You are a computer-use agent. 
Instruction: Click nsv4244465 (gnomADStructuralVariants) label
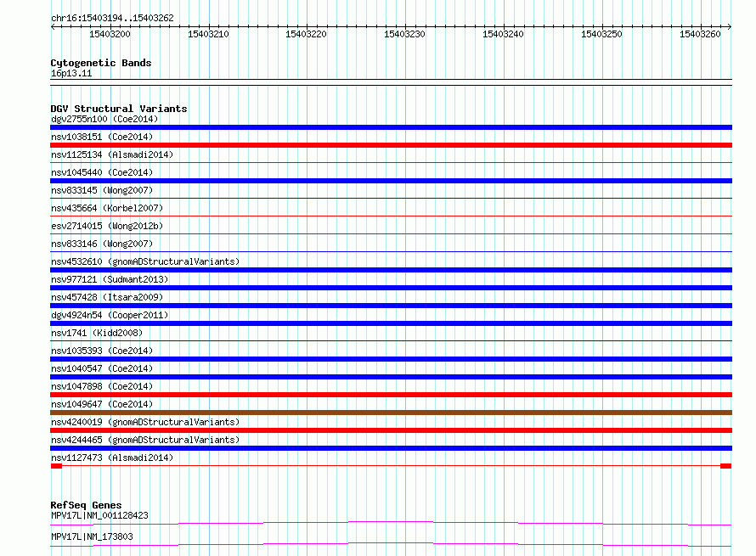pyautogui.click(x=145, y=440)
